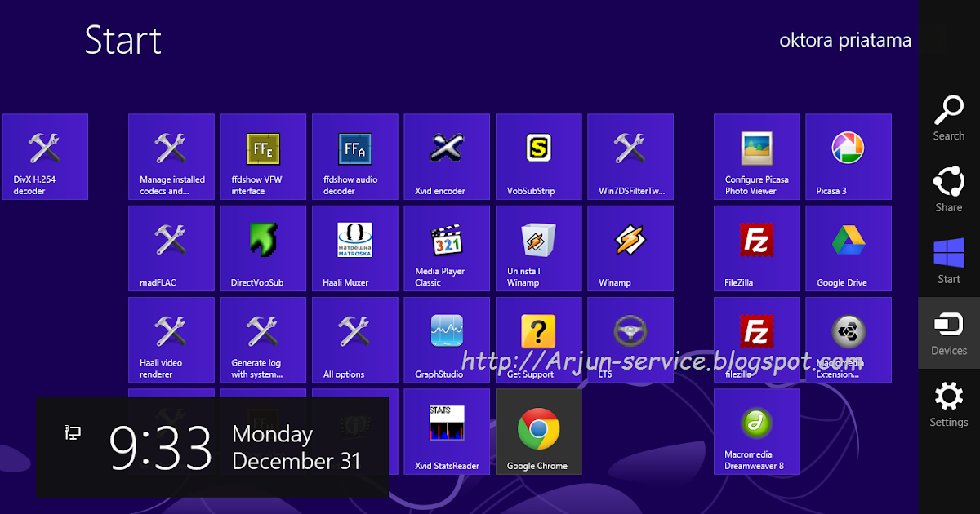Launch Macromedia Dreamweaver 8 tile
The width and height of the screenshot is (980, 514).
click(x=757, y=432)
